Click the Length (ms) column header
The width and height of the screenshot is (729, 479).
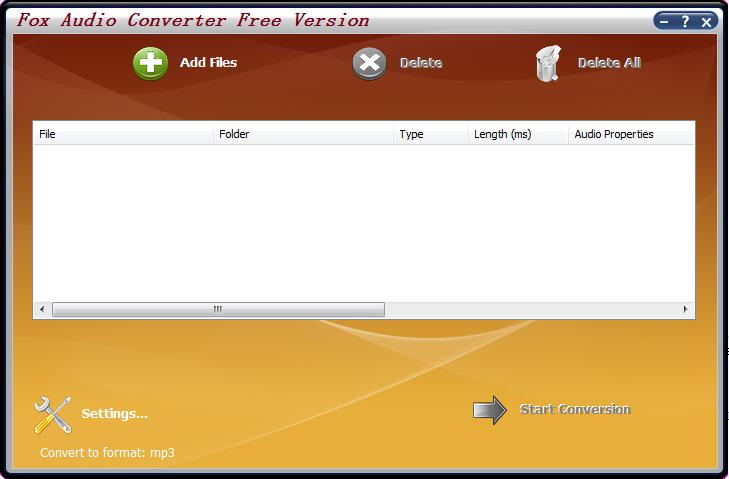point(518,134)
